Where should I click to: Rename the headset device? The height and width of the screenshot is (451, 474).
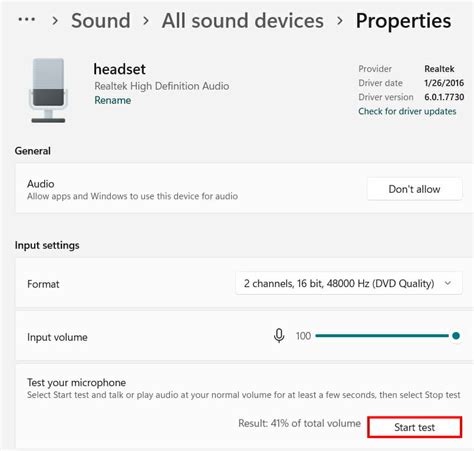(113, 100)
